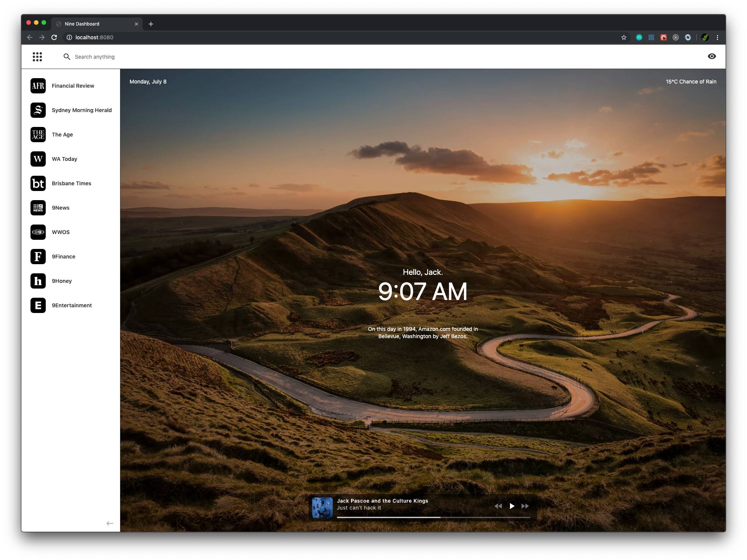The height and width of the screenshot is (560, 747).
Task: Click the 9Honey h icon
Action: click(38, 281)
